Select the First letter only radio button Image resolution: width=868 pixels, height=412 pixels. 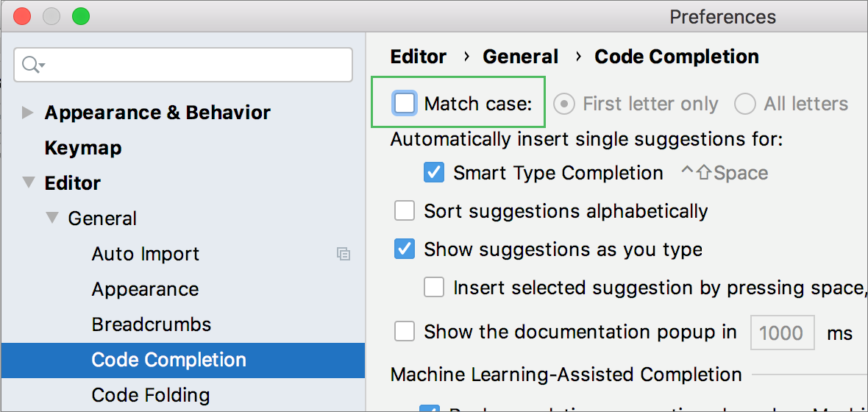pyautogui.click(x=563, y=104)
